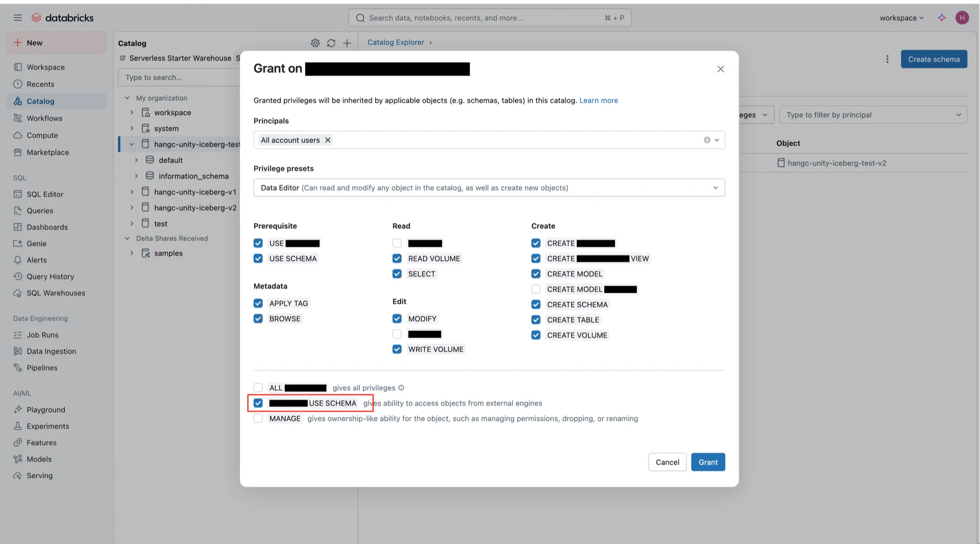The width and height of the screenshot is (980, 544).
Task: Focus the catalog Type to search field
Action: (179, 78)
